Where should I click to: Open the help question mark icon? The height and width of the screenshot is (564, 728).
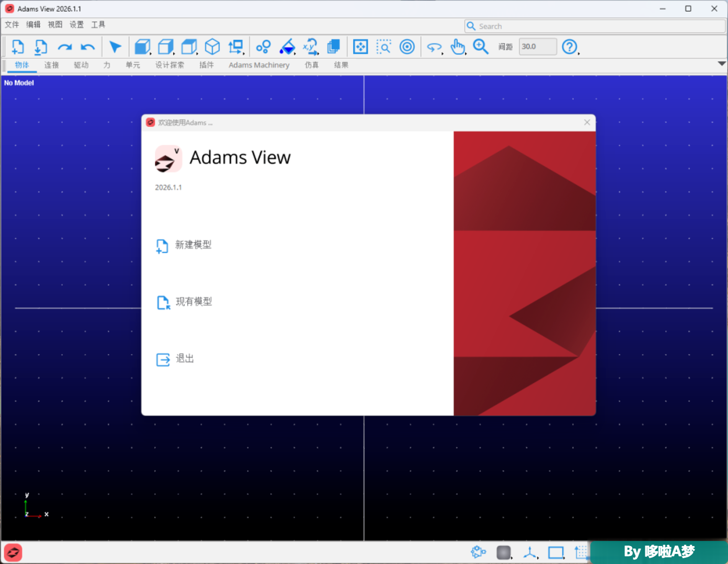(x=569, y=47)
